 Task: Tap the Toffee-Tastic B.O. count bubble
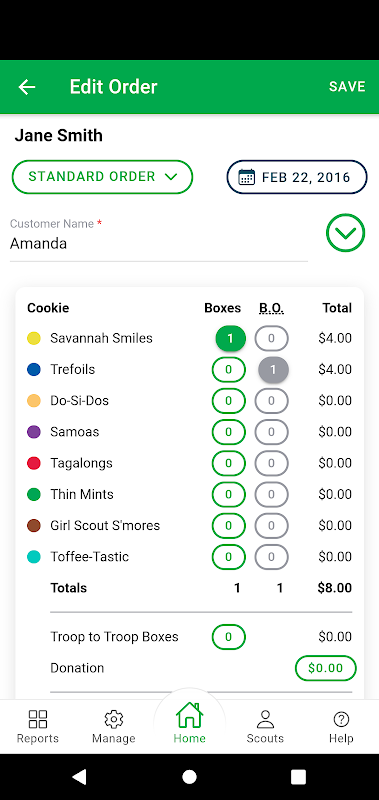pos(271,557)
